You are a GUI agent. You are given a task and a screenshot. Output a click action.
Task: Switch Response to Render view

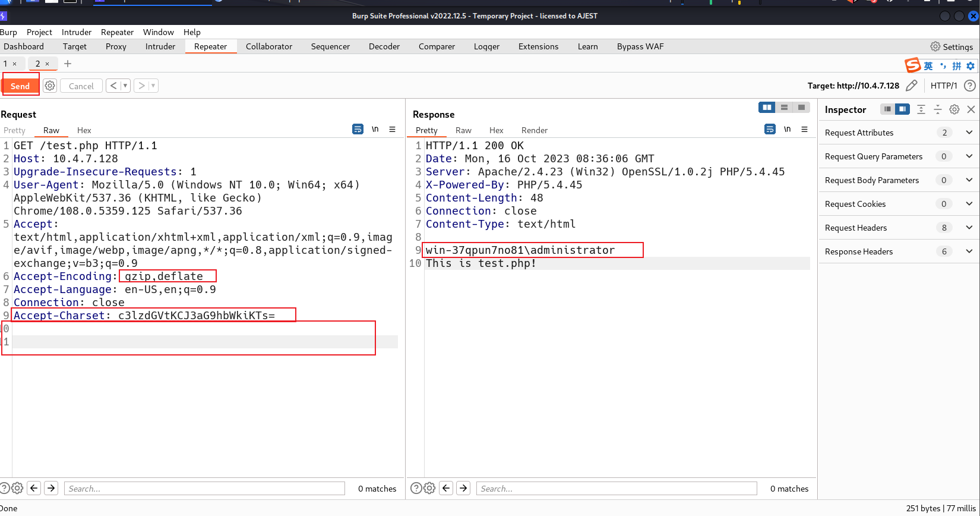[x=535, y=130]
